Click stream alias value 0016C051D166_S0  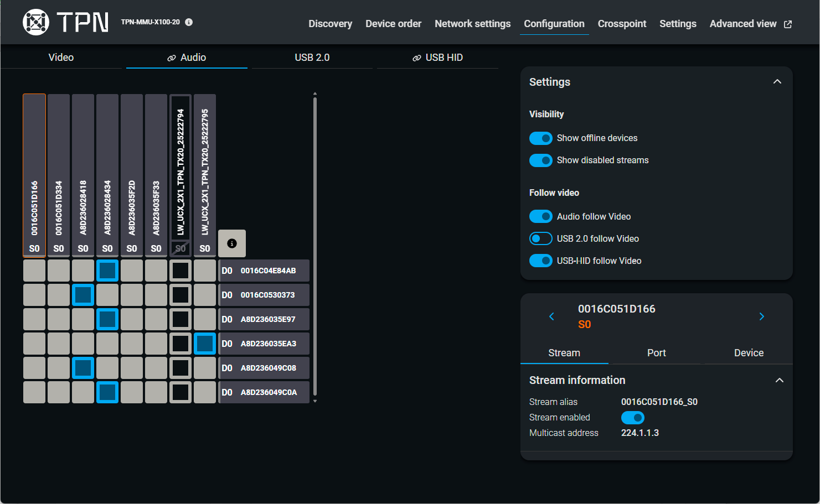click(x=659, y=402)
